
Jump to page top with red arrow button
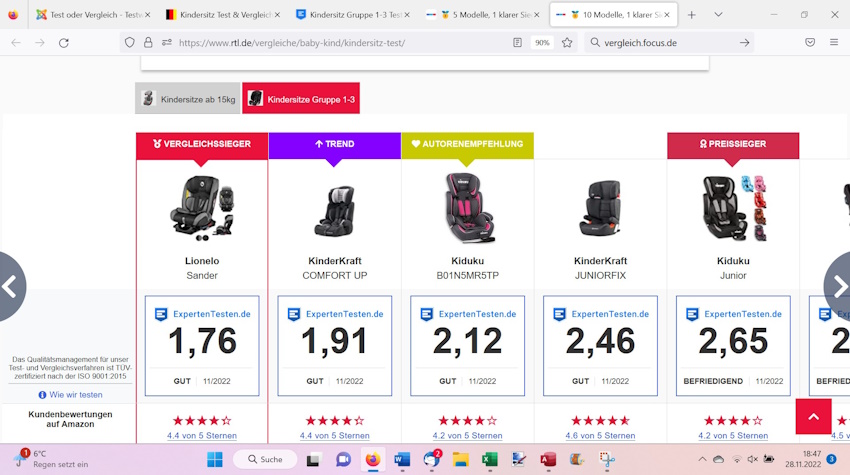tap(813, 416)
